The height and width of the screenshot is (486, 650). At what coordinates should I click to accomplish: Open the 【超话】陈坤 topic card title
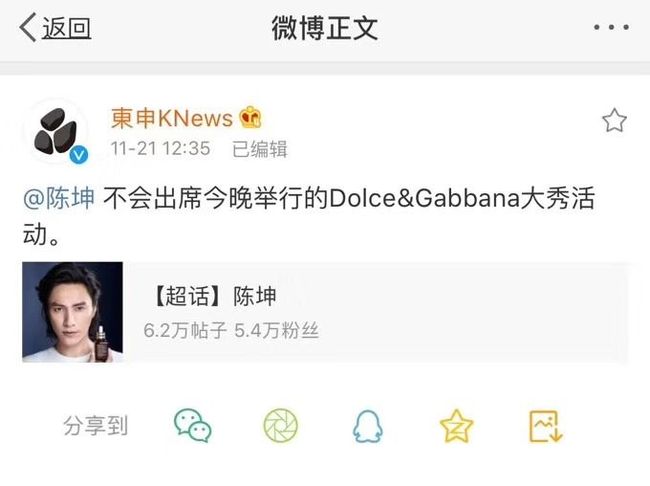tap(214, 296)
